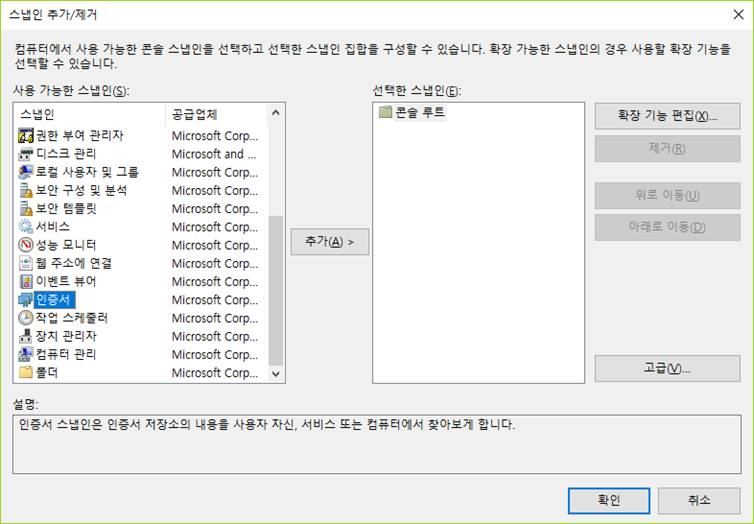Screen dimensions: 754x524
Task: Select the 디스크 관리 row text
Action: [x=66, y=154]
